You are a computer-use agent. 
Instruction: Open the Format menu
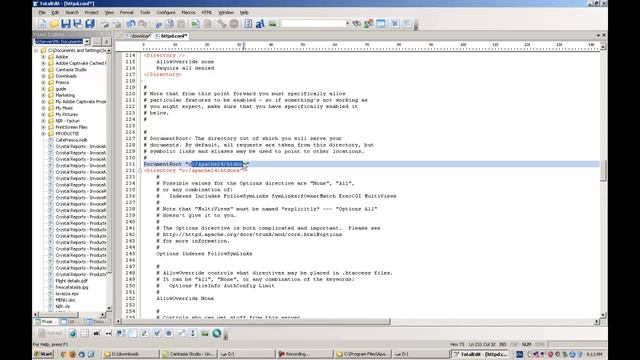pos(127,13)
